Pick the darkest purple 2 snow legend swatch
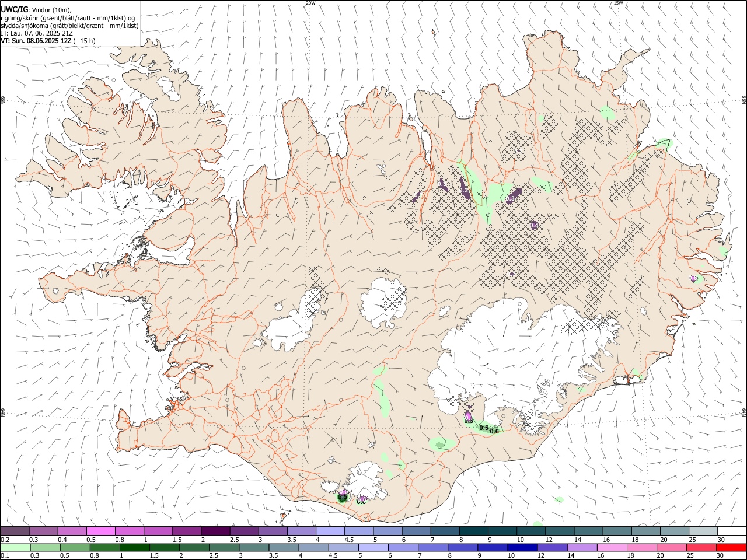Viewport: 747px width, 560px height. coord(215,531)
